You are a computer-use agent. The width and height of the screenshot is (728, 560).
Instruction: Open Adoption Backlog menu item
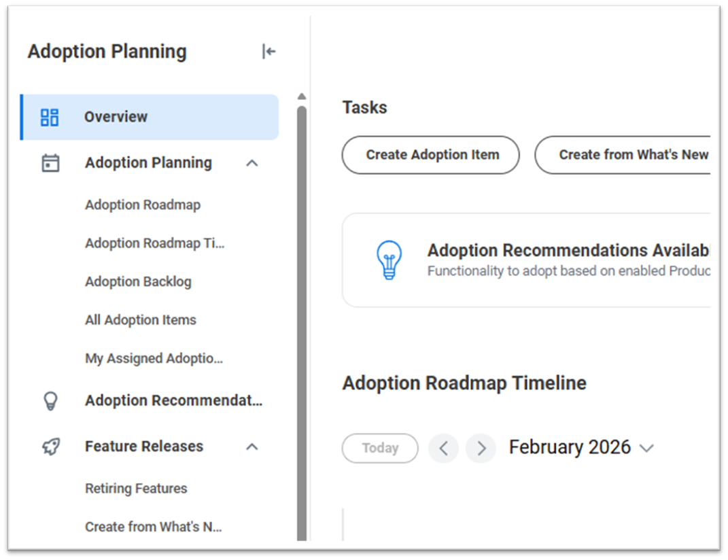point(138,281)
